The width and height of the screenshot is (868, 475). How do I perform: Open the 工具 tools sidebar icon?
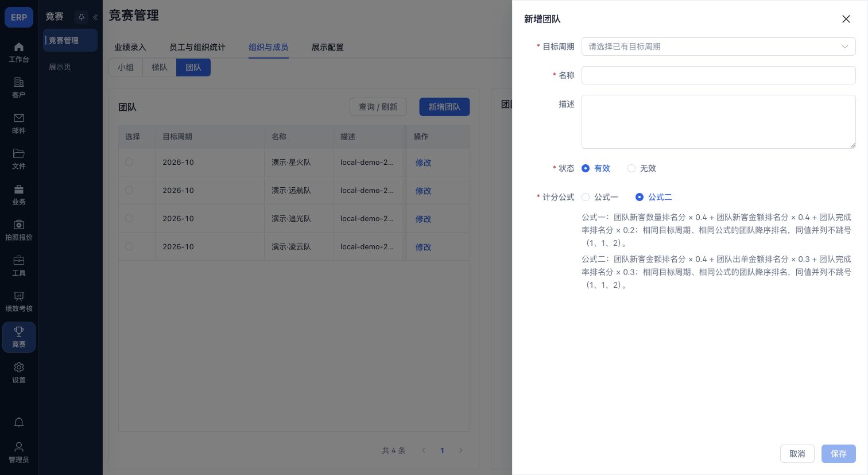(x=19, y=266)
